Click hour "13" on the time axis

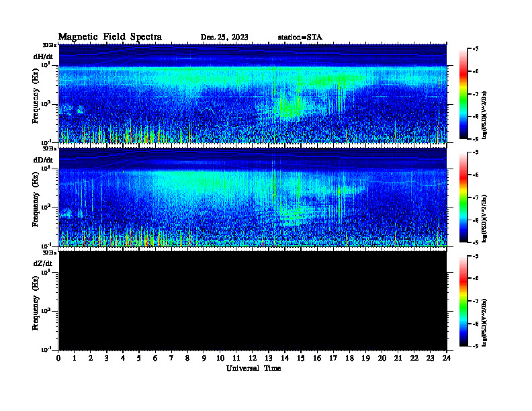[269, 358]
